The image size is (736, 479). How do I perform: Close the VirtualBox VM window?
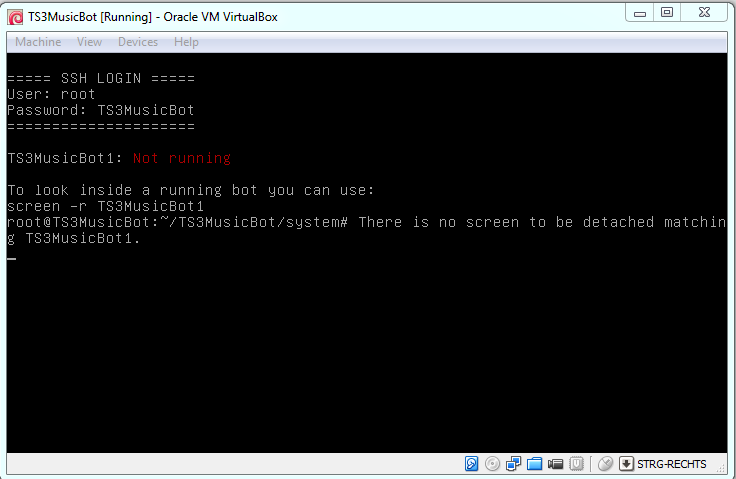pos(704,13)
